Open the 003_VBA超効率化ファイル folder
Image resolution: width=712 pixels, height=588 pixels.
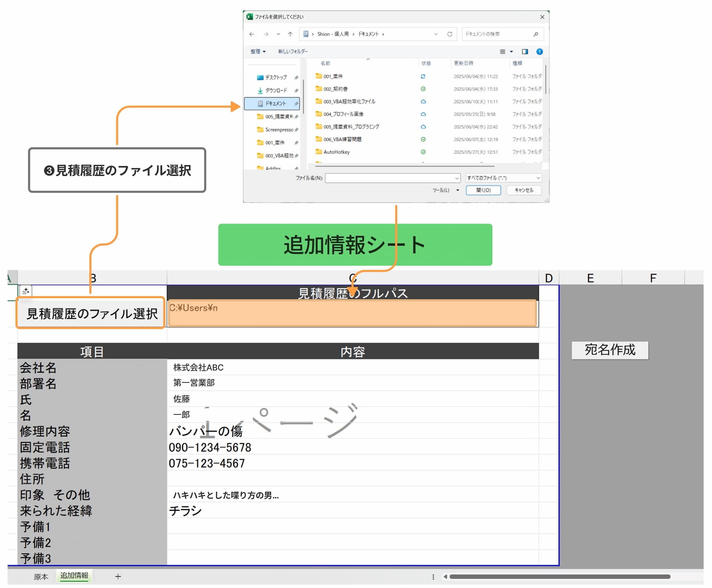click(349, 101)
